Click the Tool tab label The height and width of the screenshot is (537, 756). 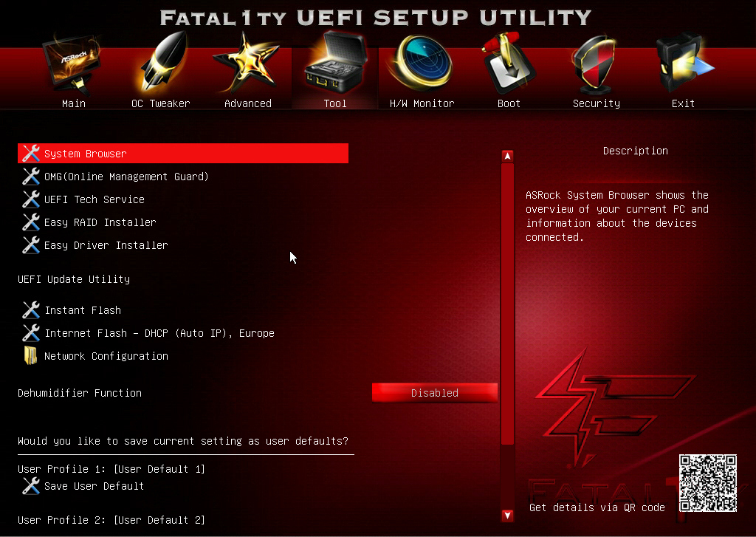335,103
